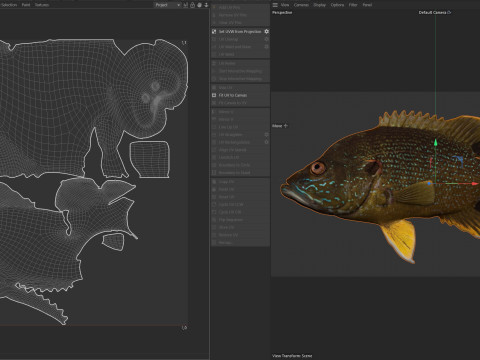
Task: Click the red X-axis arrow handle
Action: (475, 184)
